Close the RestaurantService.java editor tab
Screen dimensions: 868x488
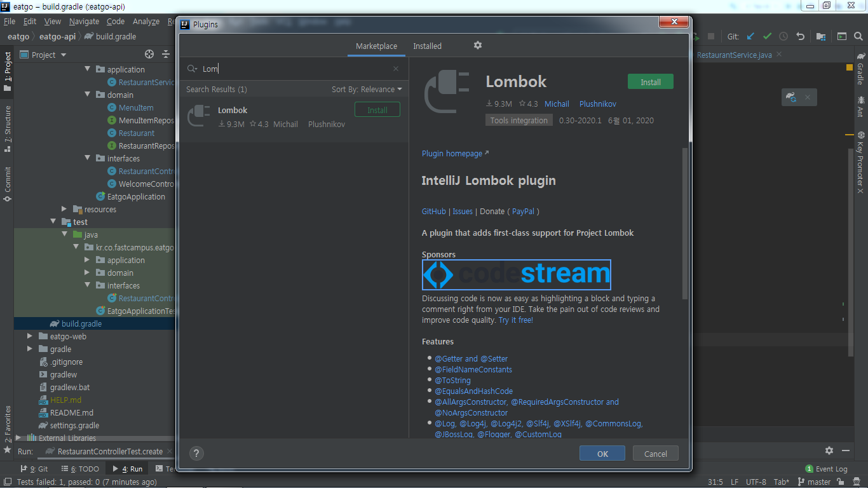[779, 55]
